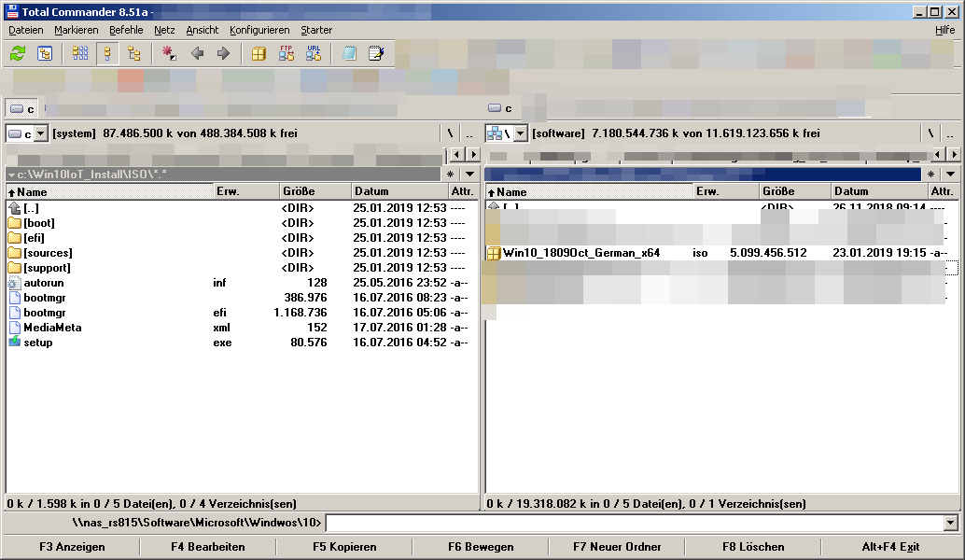
Task: Open the Konfigurieren menu
Action: click(x=259, y=30)
